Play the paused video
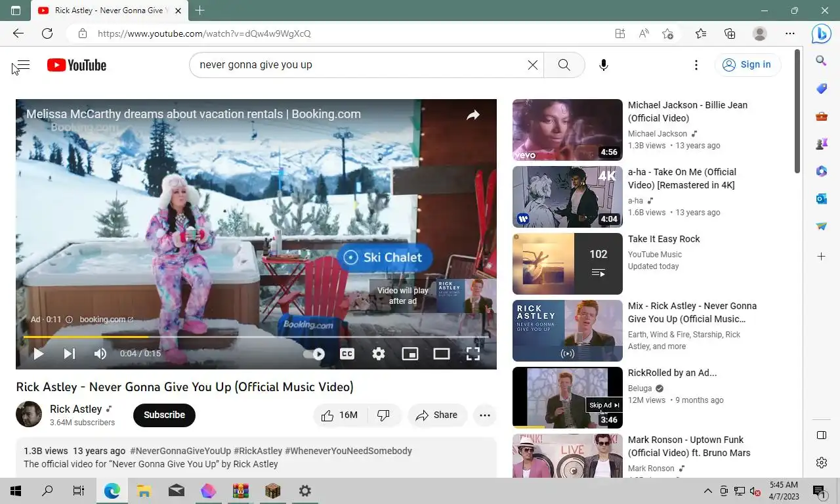This screenshot has height=504, width=840. click(x=38, y=354)
